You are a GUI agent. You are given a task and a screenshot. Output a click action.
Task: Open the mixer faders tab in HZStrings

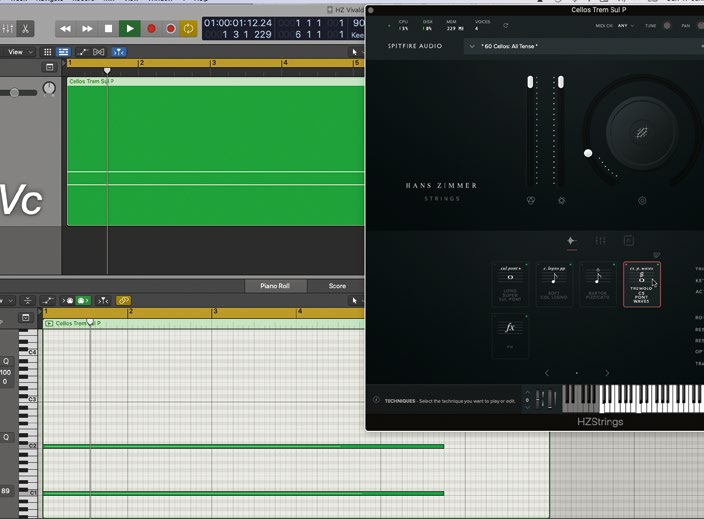[600, 241]
